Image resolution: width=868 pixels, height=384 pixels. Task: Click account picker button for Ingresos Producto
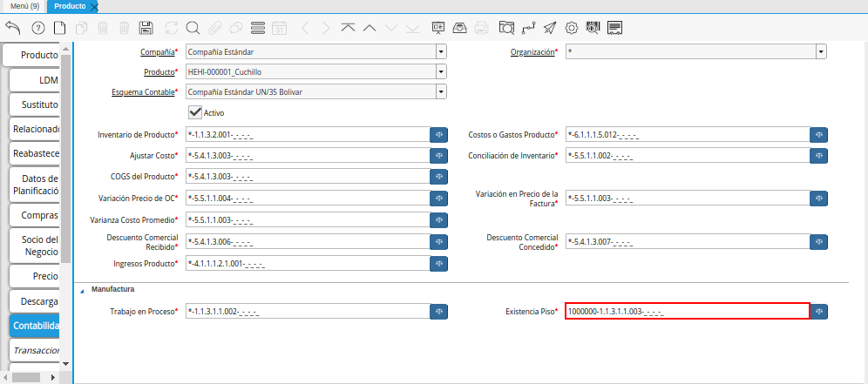438,263
